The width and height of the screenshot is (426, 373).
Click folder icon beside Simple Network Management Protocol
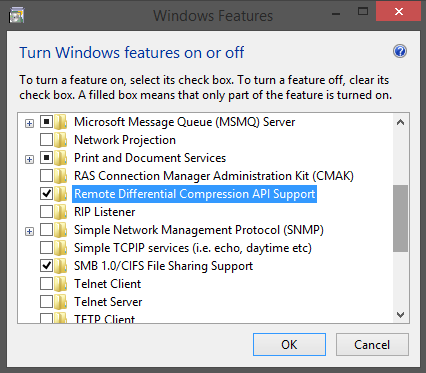(x=61, y=230)
